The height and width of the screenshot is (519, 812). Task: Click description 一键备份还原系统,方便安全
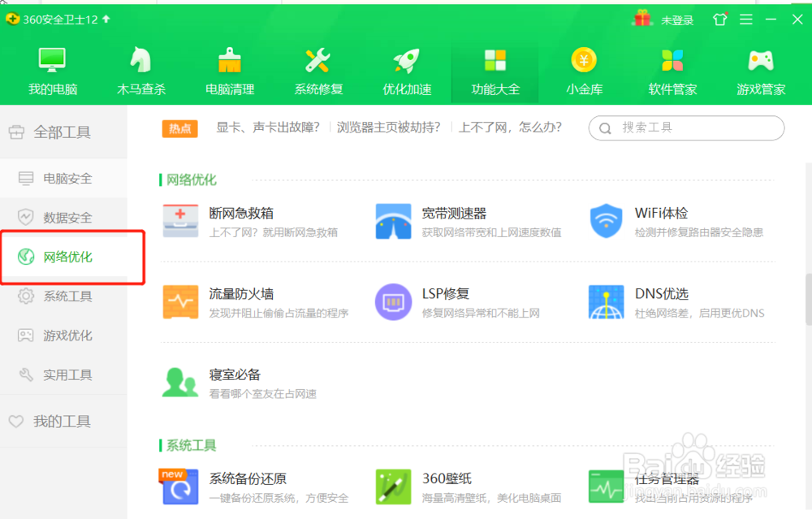(279, 498)
